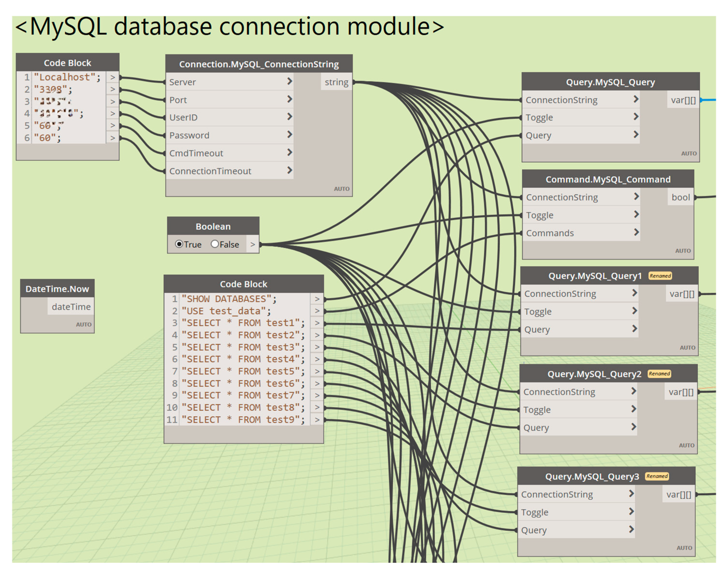728x574 pixels.
Task: Click the ConnectionTimeout input chevron
Action: [x=290, y=170]
